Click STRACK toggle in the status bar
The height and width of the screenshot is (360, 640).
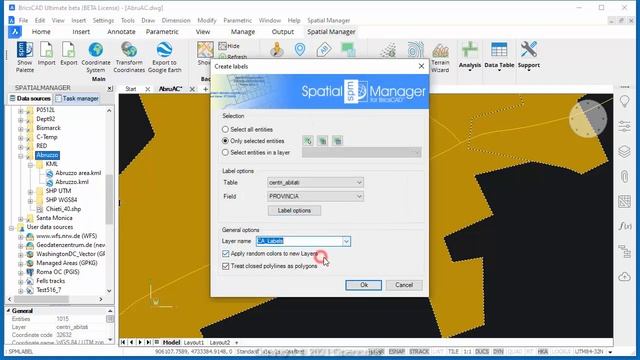tap(419, 351)
